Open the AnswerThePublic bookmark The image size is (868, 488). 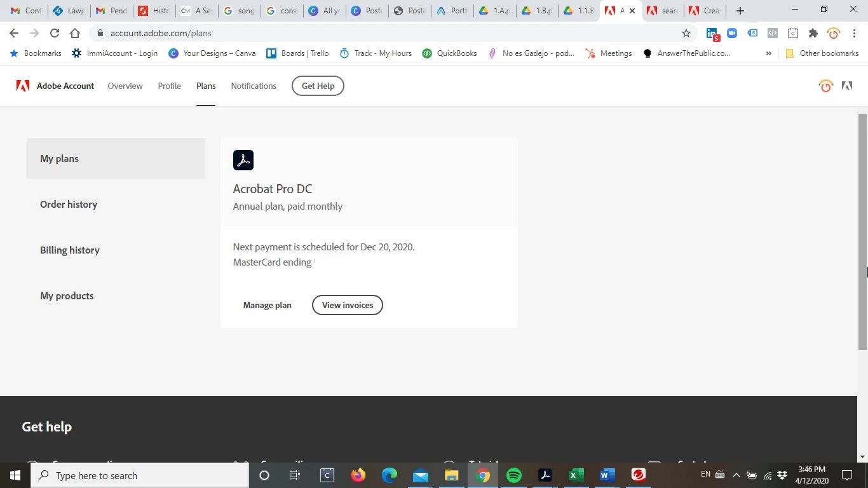686,53
